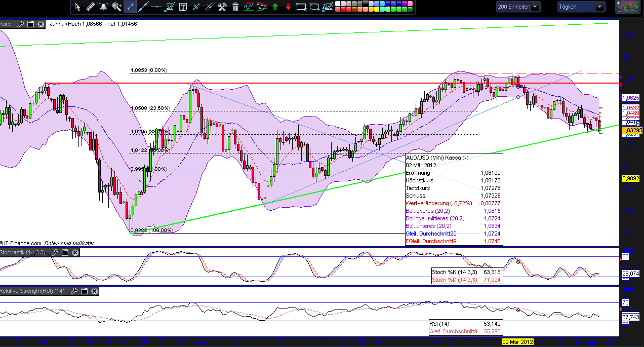Screen dimensions: 644x347
Task: Click the Stochastik panel window icon
Action: (66, 252)
